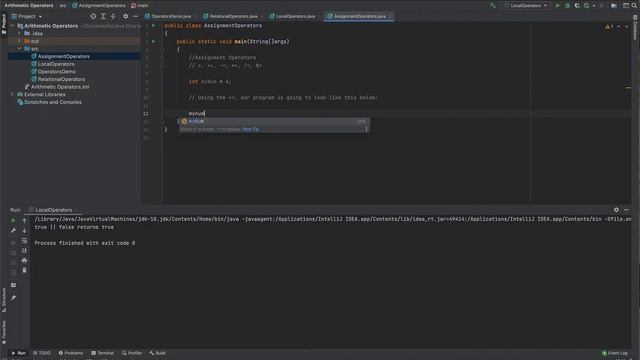Open AssignmentOperators in the project tree
640x360 pixels.
pyautogui.click(x=63, y=56)
